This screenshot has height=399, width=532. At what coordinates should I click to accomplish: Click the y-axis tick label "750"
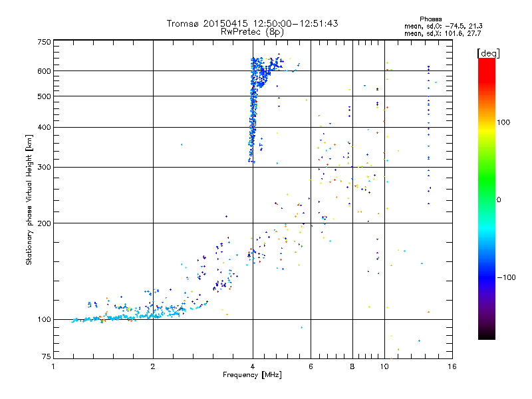[x=44, y=42]
